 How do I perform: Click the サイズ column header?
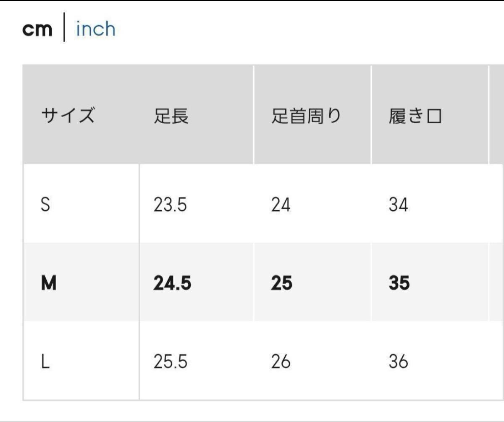[x=68, y=116]
